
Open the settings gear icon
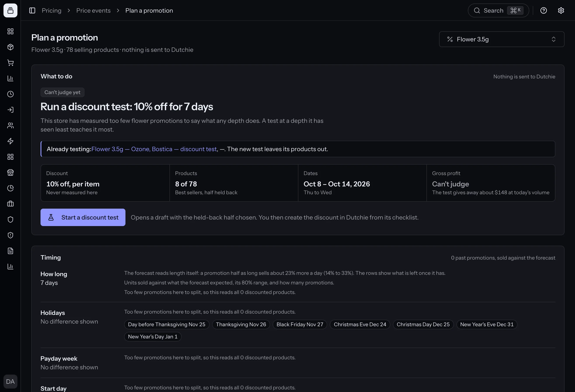[561, 10]
